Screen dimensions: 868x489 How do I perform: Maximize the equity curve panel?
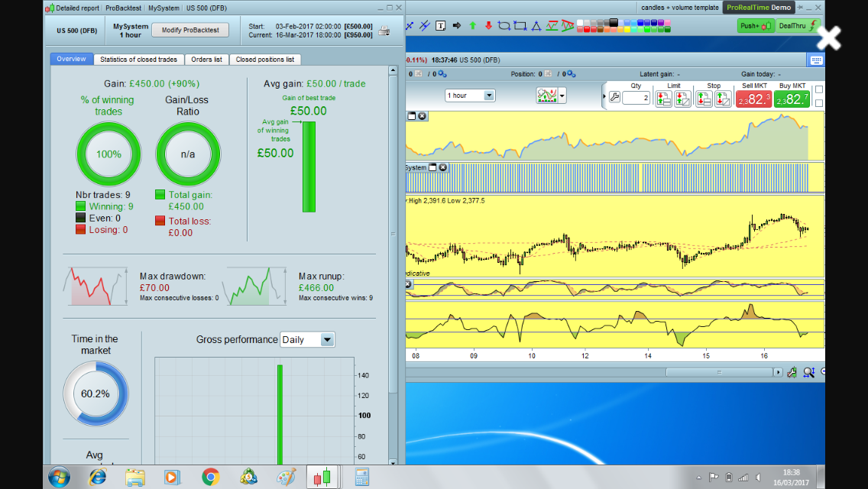point(411,115)
